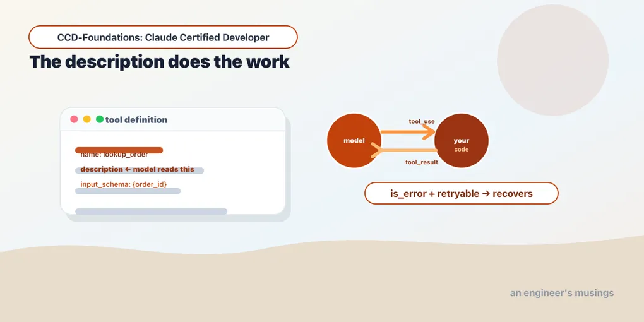Click the 'model' circle node
This screenshot has width=644, height=322.
point(354,140)
